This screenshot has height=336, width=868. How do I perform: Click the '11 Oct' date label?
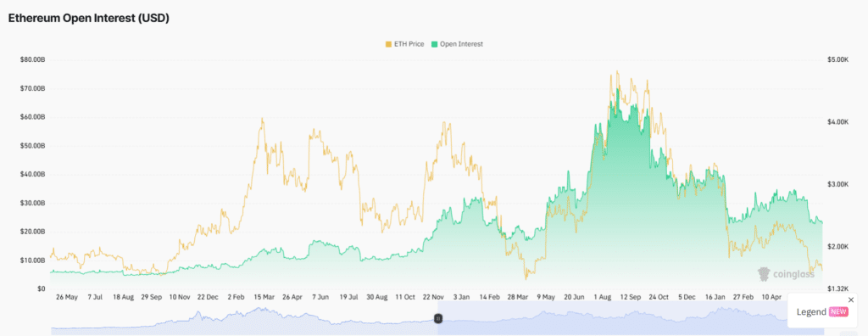tap(404, 297)
